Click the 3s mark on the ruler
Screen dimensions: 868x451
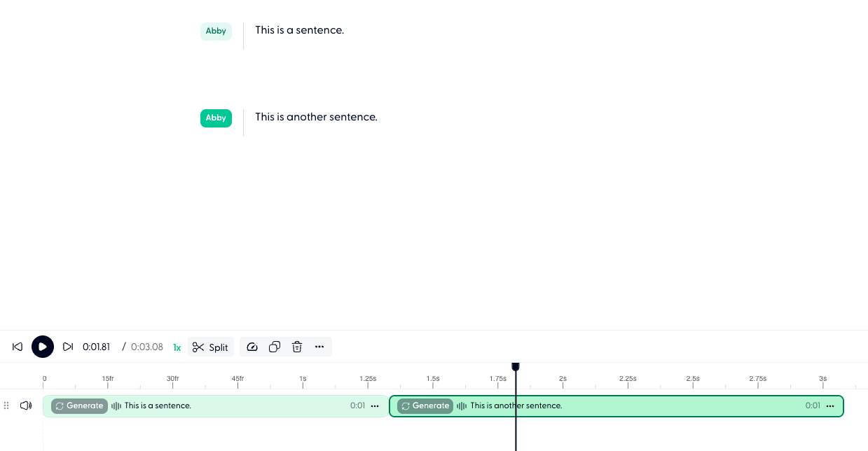coord(822,379)
